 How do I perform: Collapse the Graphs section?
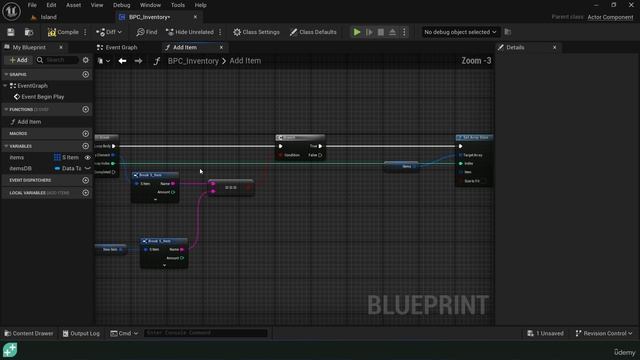click(x=6, y=74)
